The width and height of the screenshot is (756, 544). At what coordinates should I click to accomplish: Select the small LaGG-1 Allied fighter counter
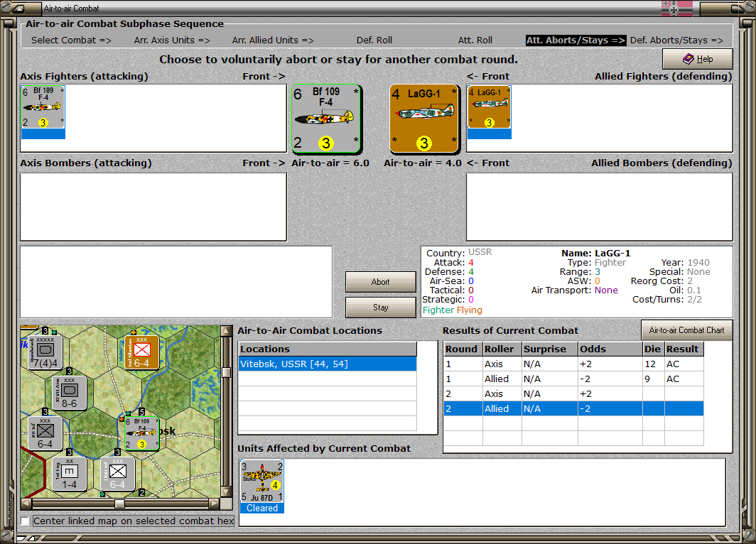[490, 107]
